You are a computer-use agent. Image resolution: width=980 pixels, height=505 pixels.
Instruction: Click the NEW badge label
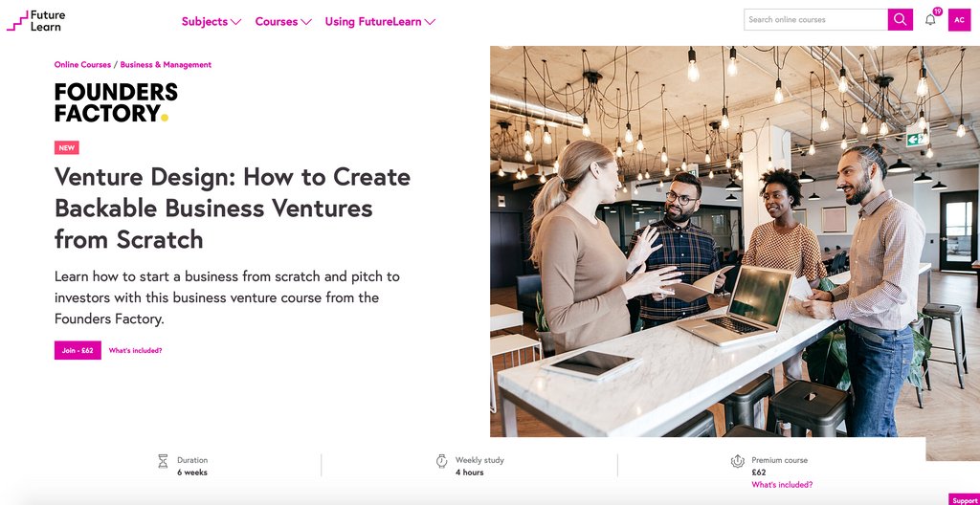(67, 148)
